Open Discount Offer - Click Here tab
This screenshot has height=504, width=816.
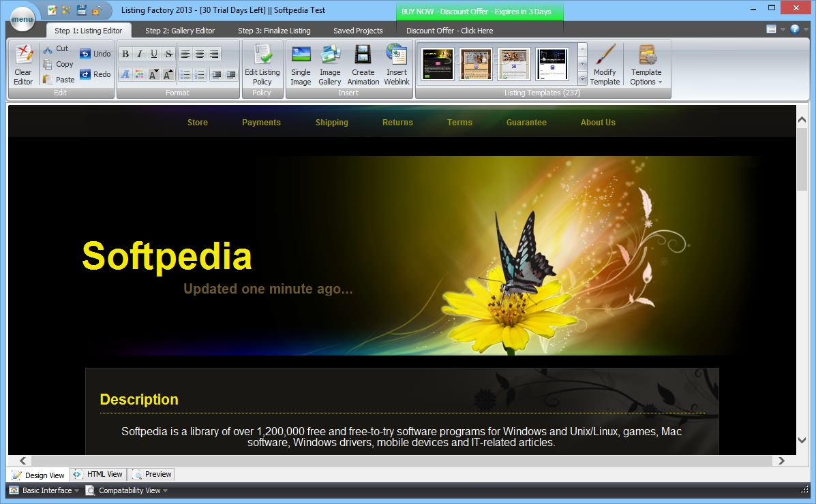coord(450,31)
